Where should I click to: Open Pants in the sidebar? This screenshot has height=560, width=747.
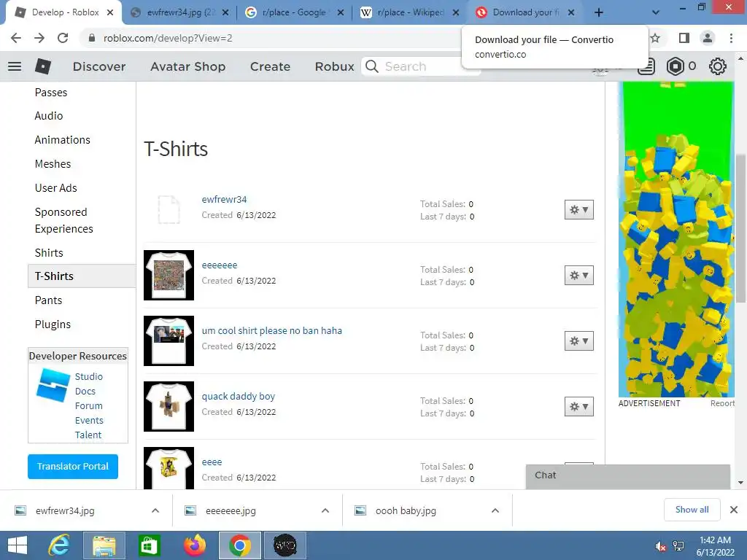click(49, 300)
